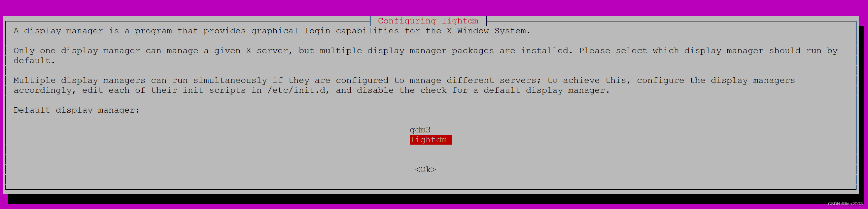Click the 'Multiple display managers' sentence start
The image size is (868, 209).
click(x=80, y=81)
